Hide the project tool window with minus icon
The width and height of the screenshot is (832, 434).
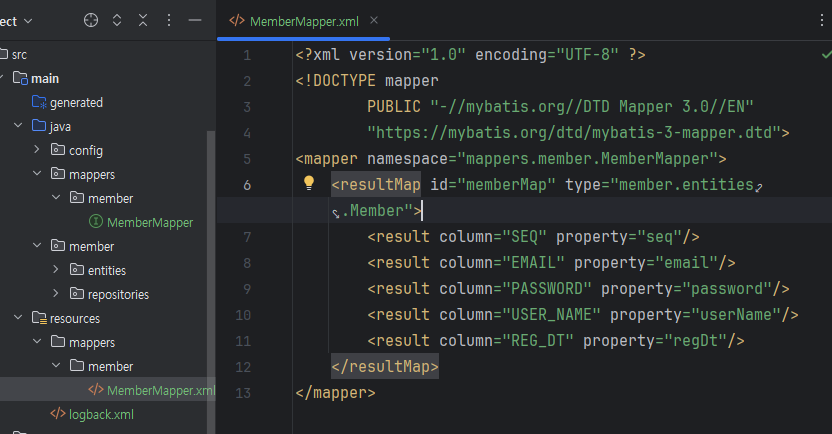(195, 21)
